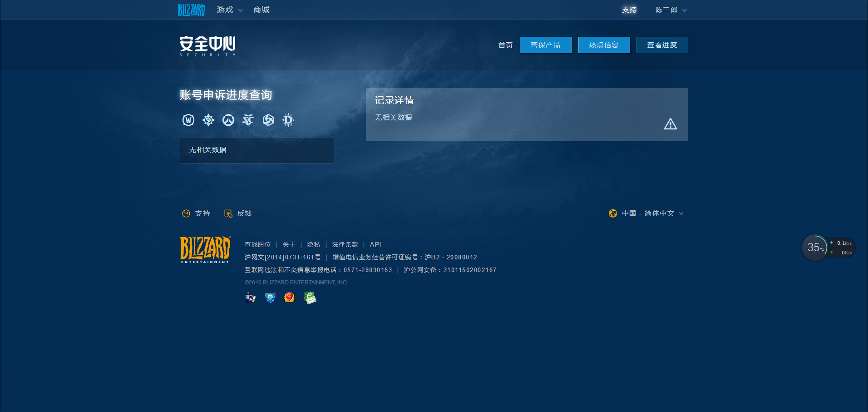Open the 热点信息 section
The height and width of the screenshot is (412, 868).
point(604,45)
